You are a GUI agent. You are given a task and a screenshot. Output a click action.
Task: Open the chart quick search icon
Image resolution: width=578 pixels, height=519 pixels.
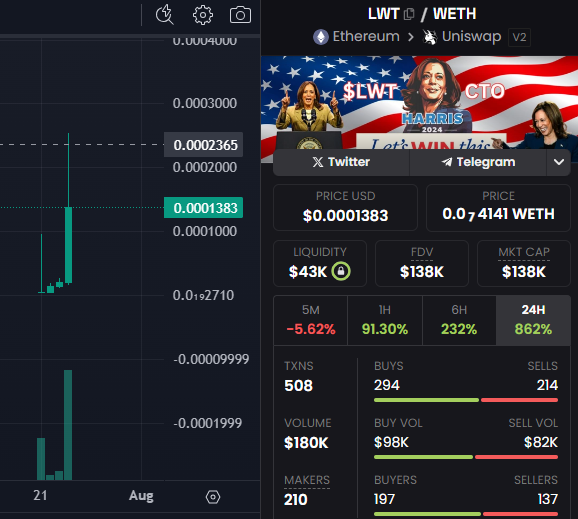click(164, 15)
